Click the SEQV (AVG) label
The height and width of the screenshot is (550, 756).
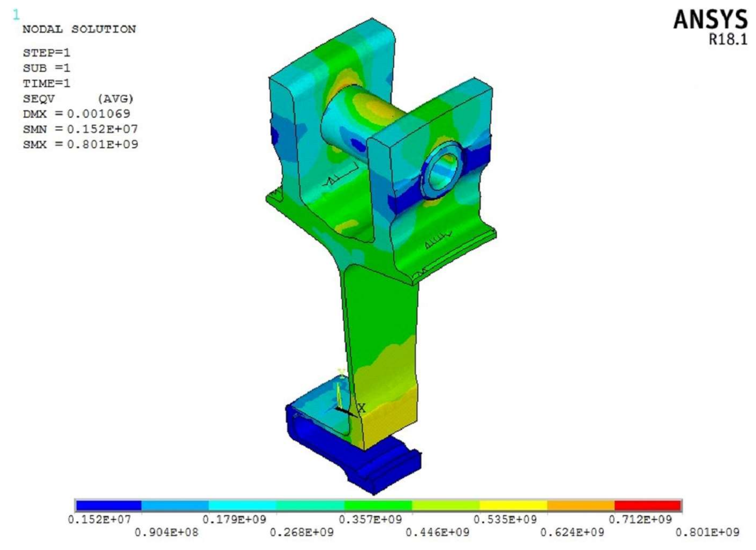point(78,99)
